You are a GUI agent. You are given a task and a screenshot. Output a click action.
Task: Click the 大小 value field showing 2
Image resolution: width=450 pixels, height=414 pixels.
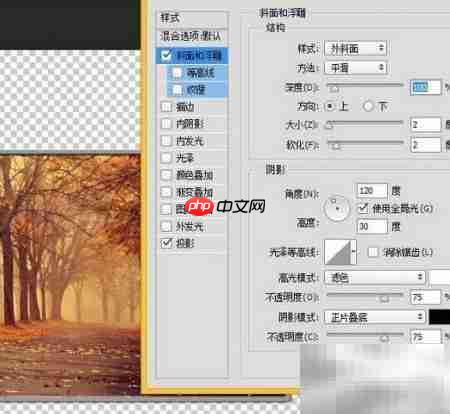click(x=425, y=125)
